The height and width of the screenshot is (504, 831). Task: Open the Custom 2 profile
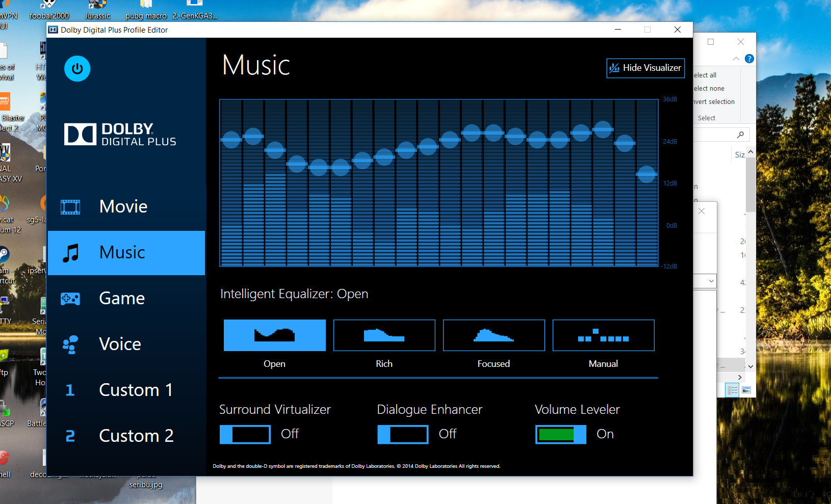(x=126, y=436)
